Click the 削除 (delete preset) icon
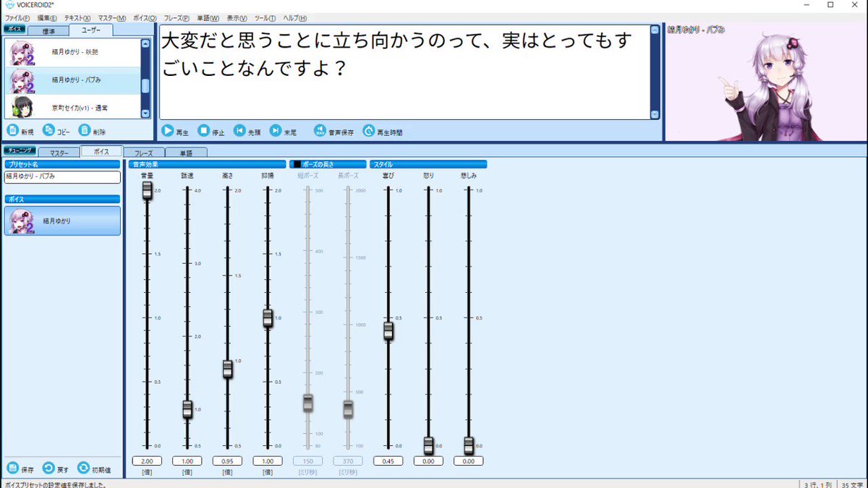 (85, 130)
